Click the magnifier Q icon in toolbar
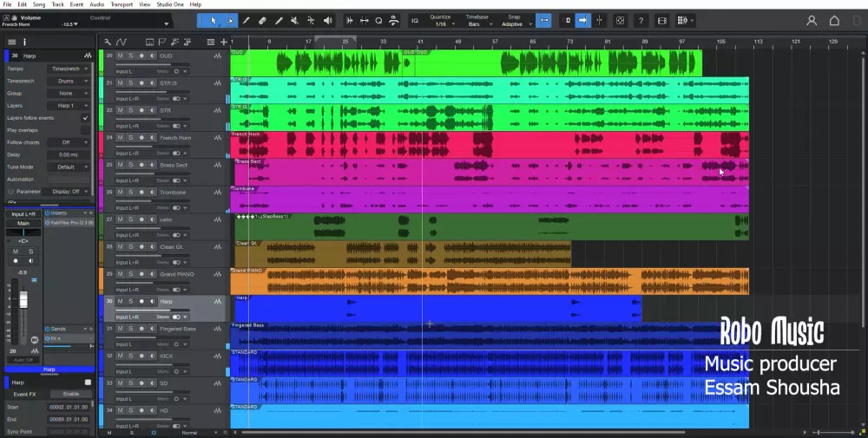 tap(378, 21)
